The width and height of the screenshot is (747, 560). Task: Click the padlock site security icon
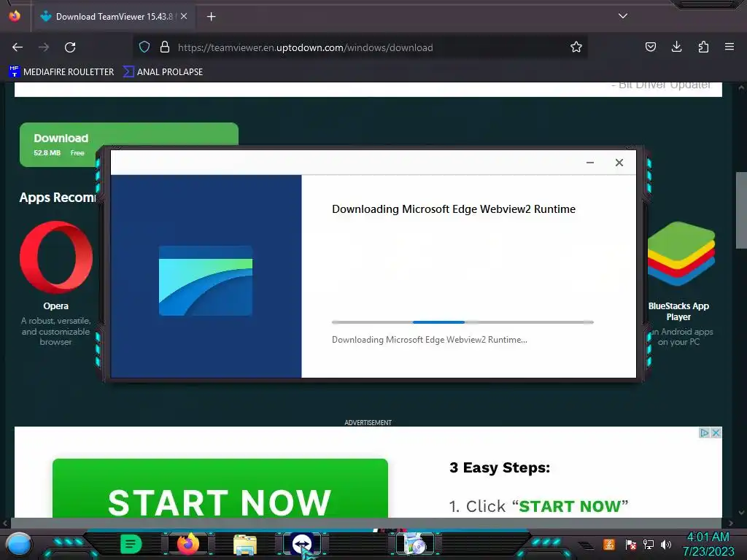pos(165,47)
